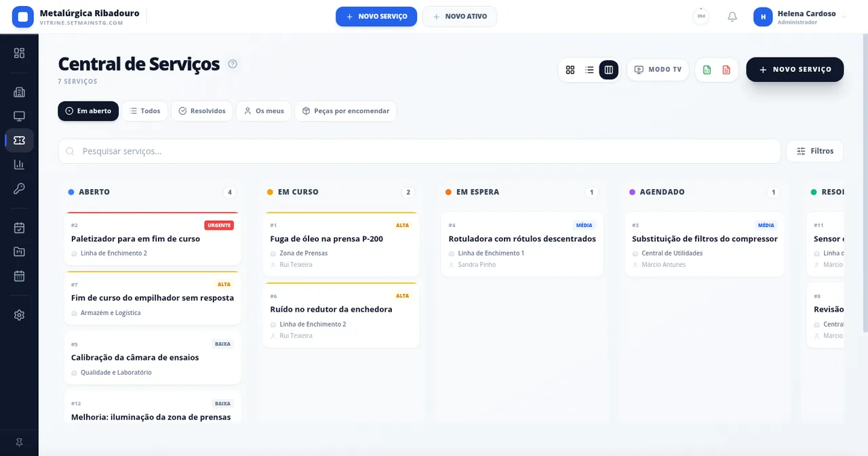The image size is (868, 456).
Task: Click top bar Novo Serviço button
Action: 376,16
